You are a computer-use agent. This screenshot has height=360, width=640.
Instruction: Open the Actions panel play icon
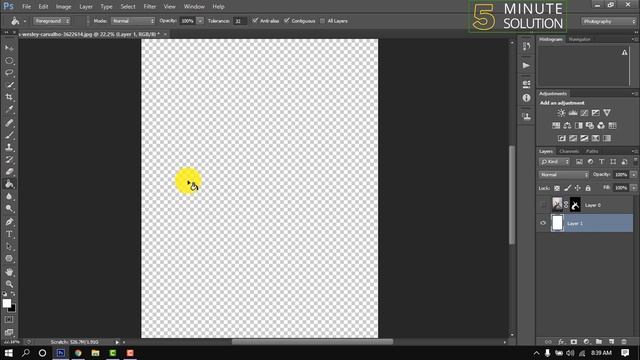coord(526,65)
